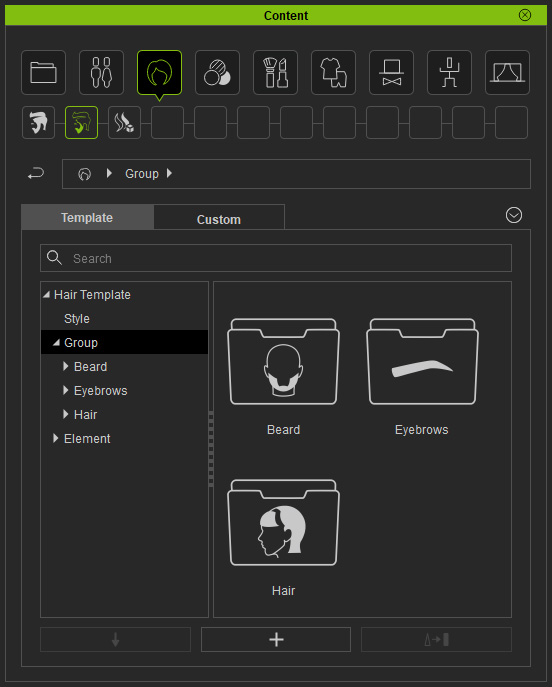Screen dimensions: 552x687
Task: Open the circled chevron options dropdown
Action: click(x=514, y=215)
